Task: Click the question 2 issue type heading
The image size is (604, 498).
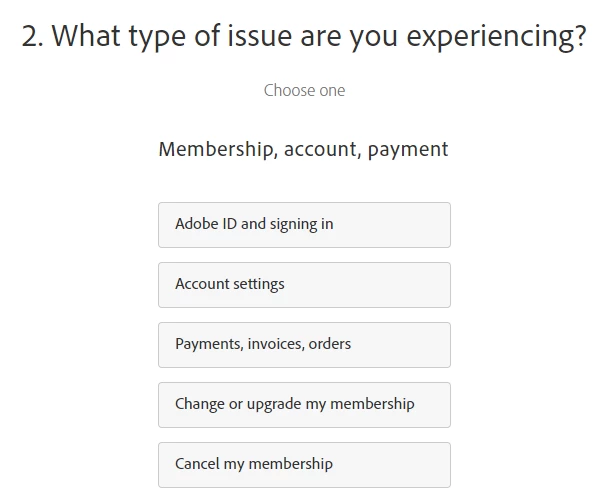Action: point(303,37)
